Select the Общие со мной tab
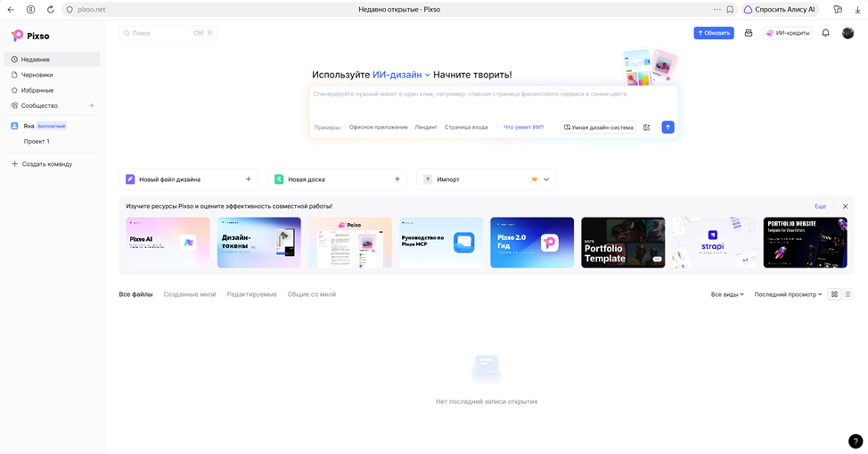 [x=312, y=294]
